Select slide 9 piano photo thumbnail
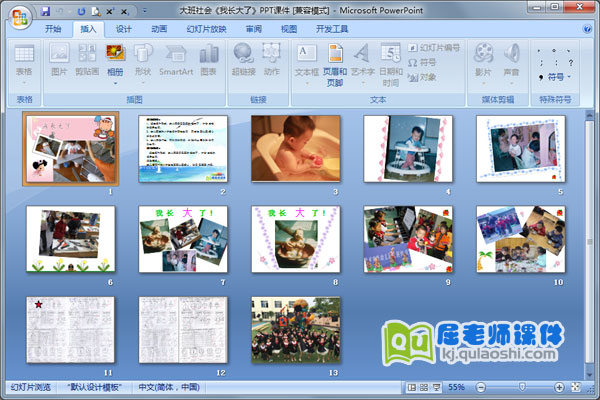600x400 pixels. pyautogui.click(x=408, y=239)
